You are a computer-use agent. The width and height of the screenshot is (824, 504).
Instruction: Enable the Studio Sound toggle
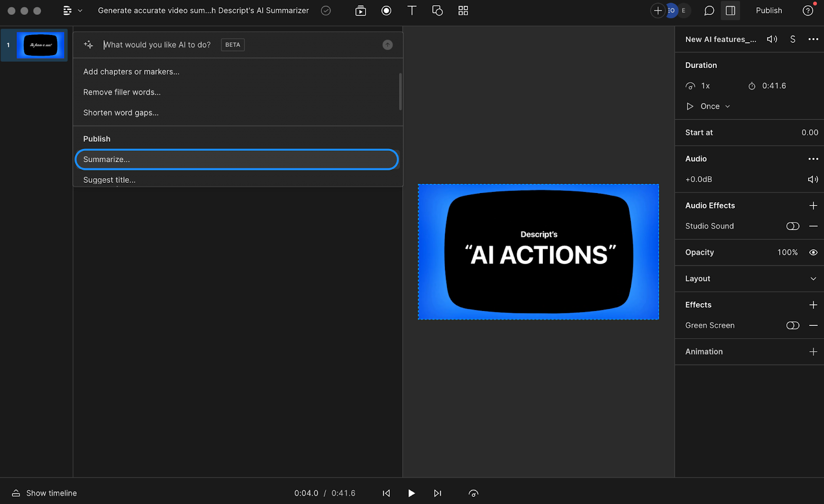793,226
